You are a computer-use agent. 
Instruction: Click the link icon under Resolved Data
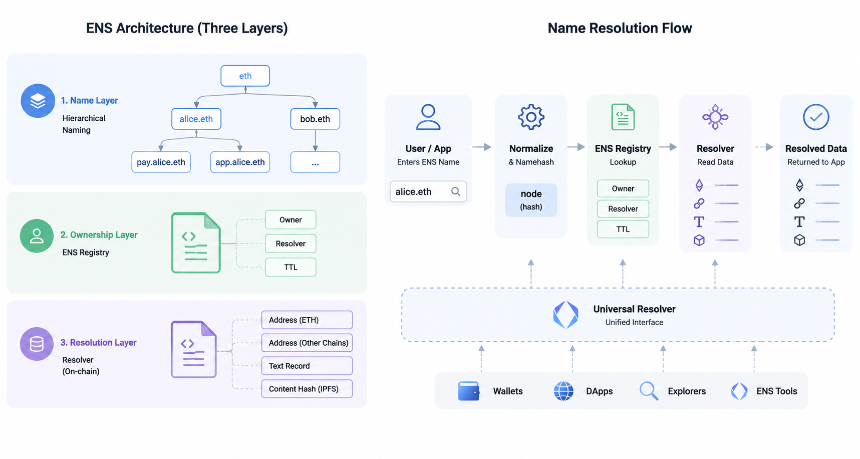click(800, 203)
